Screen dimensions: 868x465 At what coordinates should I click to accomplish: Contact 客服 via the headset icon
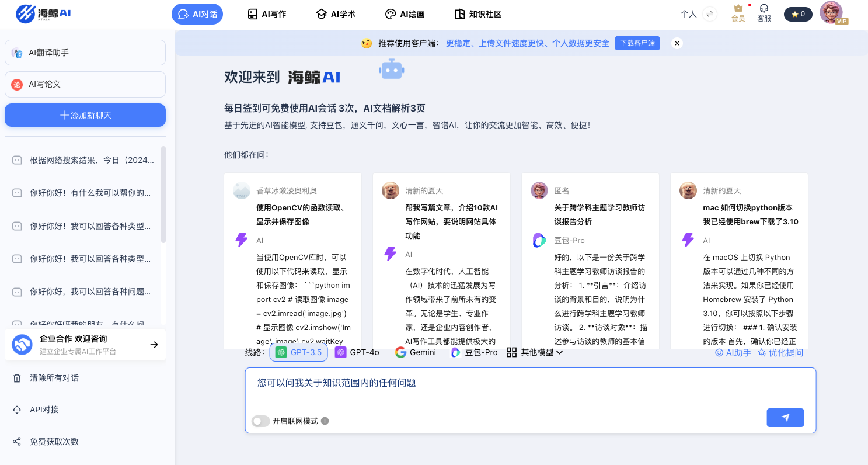click(x=764, y=13)
